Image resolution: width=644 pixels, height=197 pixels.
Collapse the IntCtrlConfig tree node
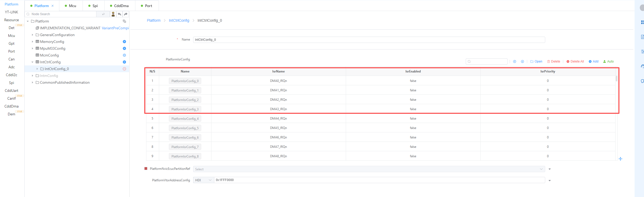click(32, 62)
